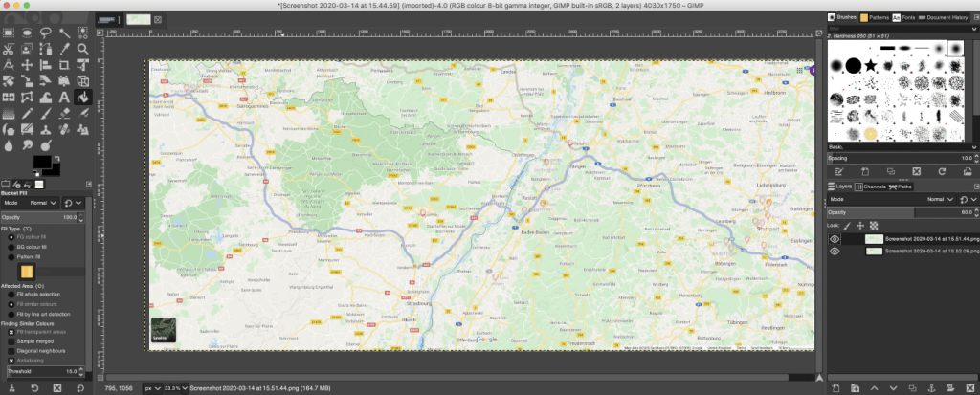
Task: Refresh brushes icon in Brushes panel
Action: coord(942,171)
